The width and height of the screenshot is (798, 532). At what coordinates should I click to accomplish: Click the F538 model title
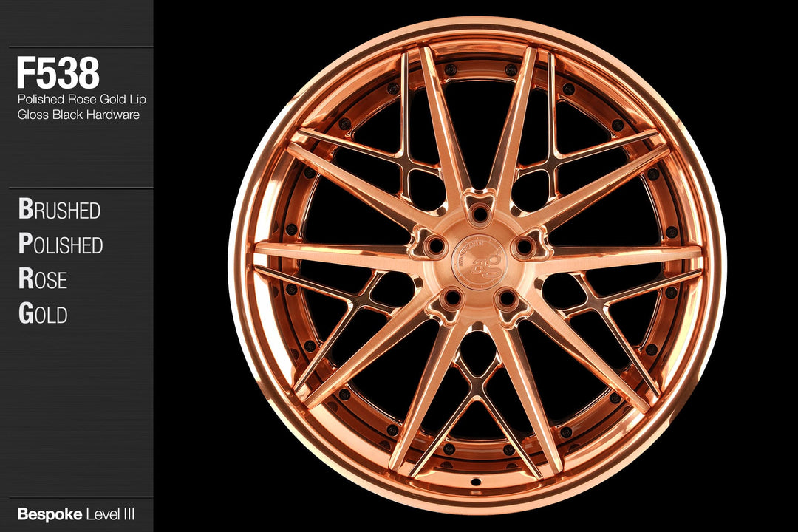point(58,73)
